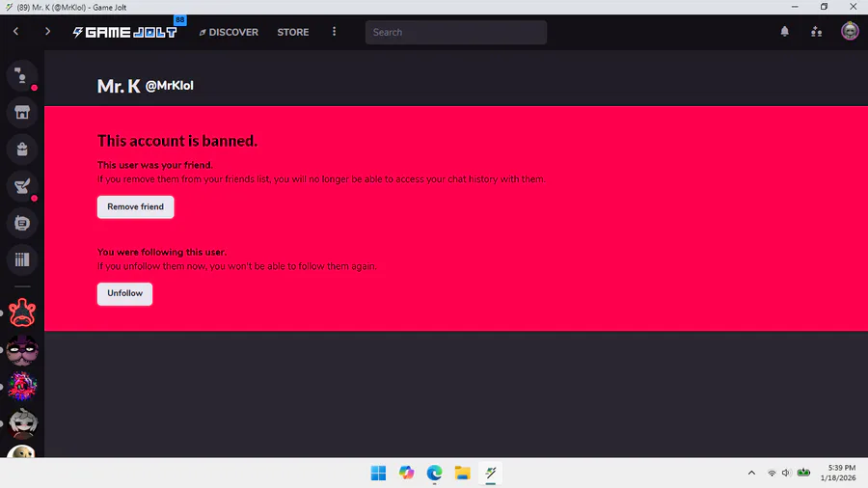Open Microsoft Edge from the taskbar
Viewport: 868px width, 488px height.
435,474
